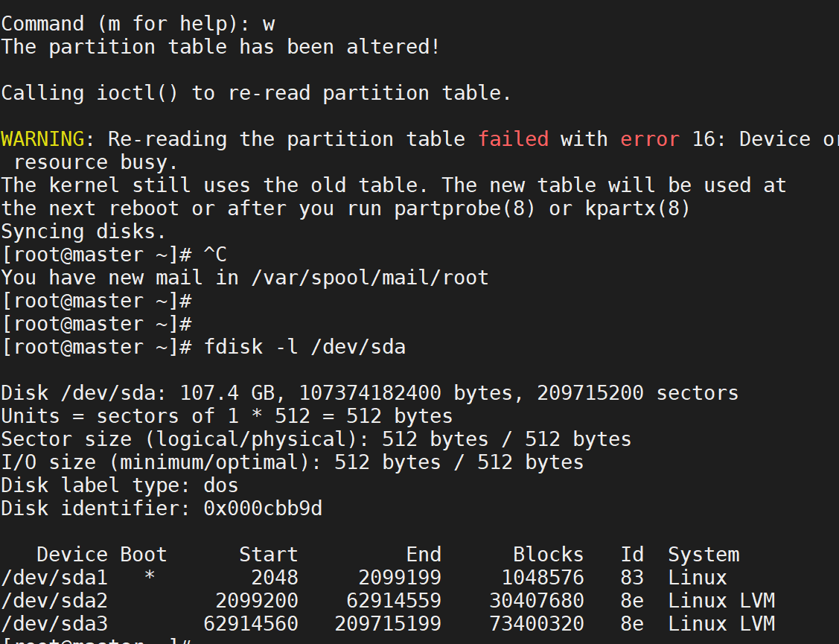Image resolution: width=839 pixels, height=644 pixels.
Task: Click the "partprobe(8)" text
Action: pos(465,208)
